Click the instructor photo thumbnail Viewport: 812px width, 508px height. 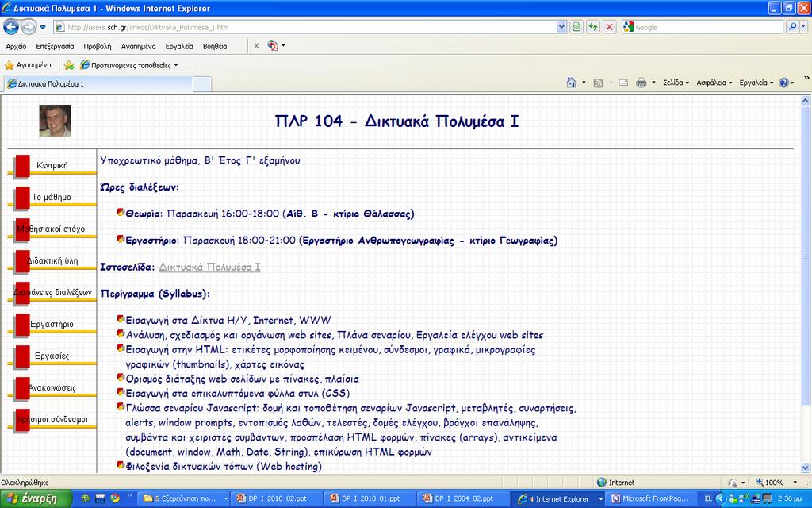[x=55, y=121]
